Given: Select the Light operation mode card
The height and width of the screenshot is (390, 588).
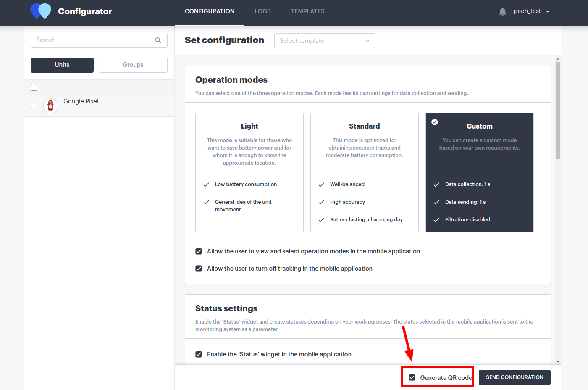Looking at the screenshot, I should [x=249, y=172].
